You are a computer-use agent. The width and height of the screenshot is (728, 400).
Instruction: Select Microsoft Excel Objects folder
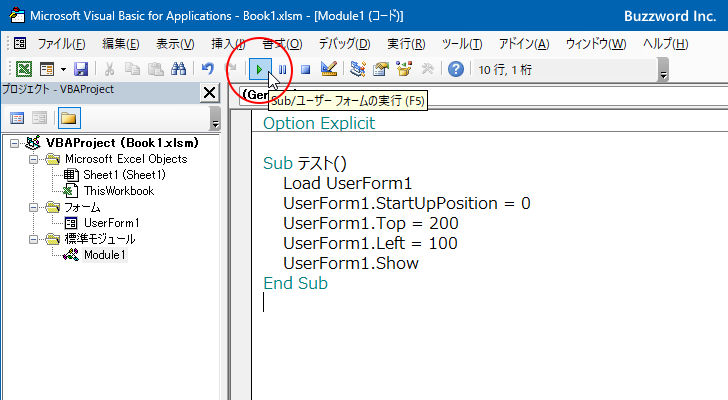[126, 159]
